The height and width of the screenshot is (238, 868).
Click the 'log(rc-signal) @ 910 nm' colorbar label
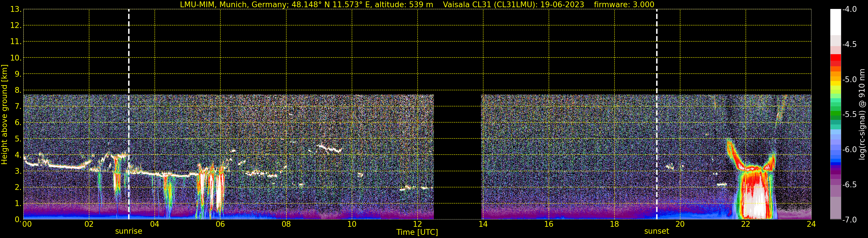pyautogui.click(x=862, y=114)
